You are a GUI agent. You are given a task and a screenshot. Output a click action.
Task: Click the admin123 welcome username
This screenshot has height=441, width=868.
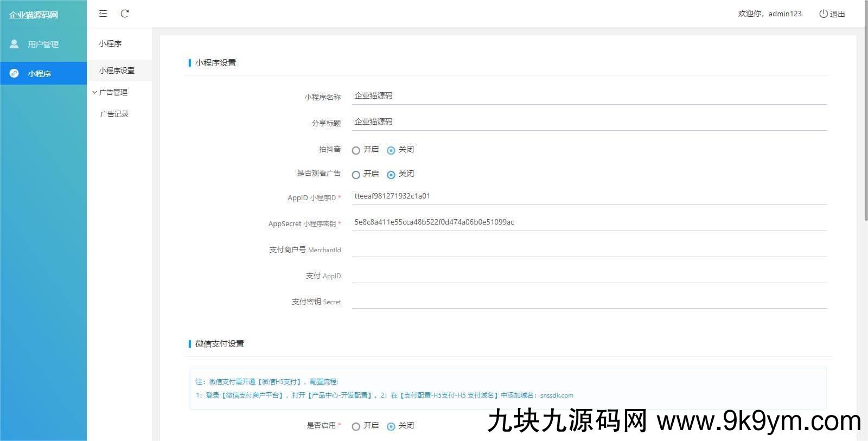coord(784,14)
